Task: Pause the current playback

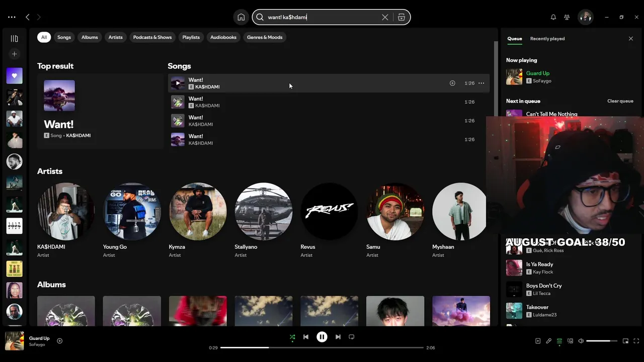Action: pos(322,337)
